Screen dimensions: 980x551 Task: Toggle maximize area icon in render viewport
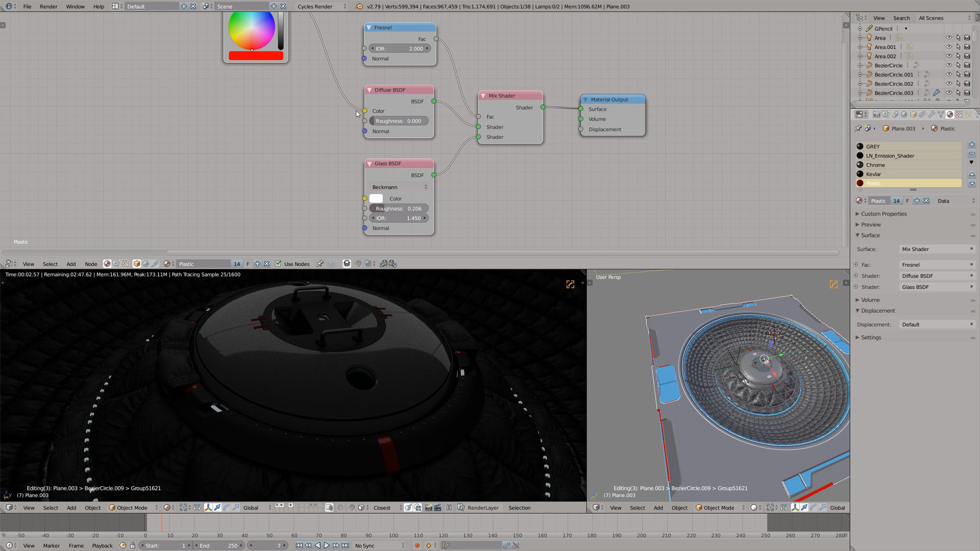pyautogui.click(x=570, y=284)
